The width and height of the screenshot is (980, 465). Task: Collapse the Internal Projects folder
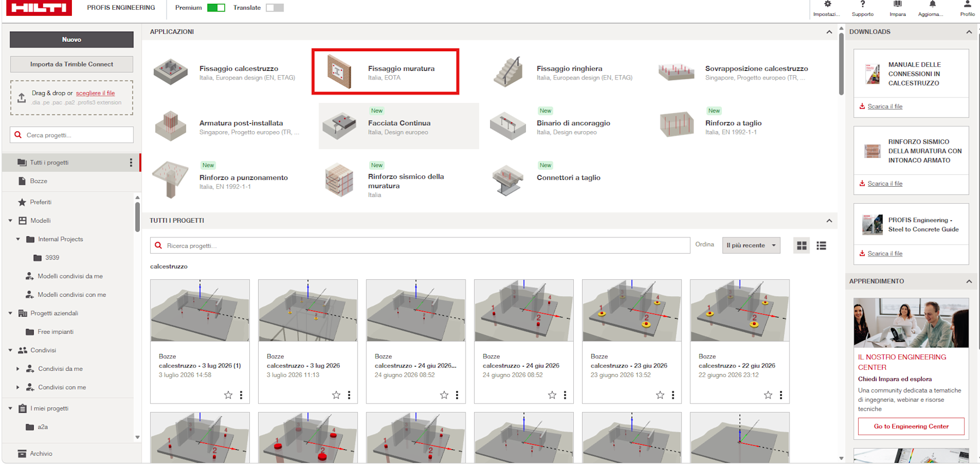tap(18, 239)
